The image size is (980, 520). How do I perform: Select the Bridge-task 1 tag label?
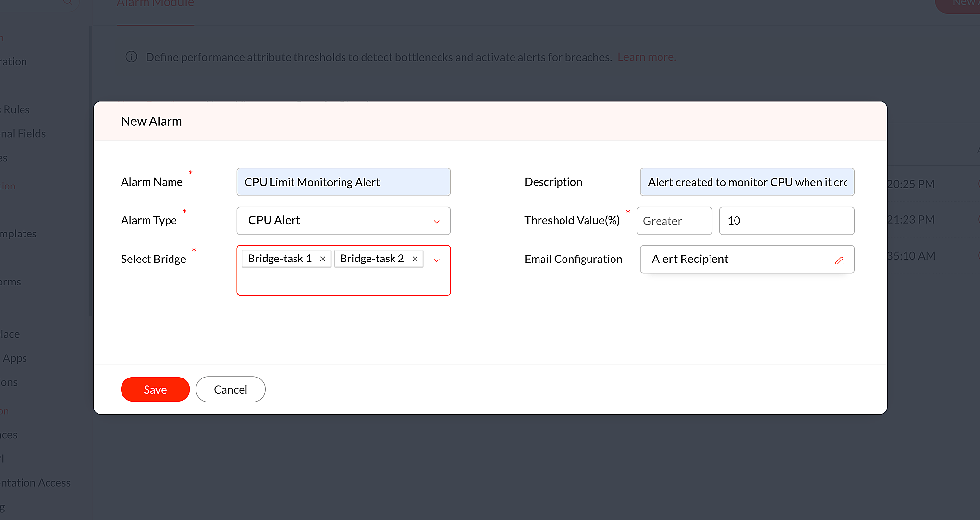[279, 259]
